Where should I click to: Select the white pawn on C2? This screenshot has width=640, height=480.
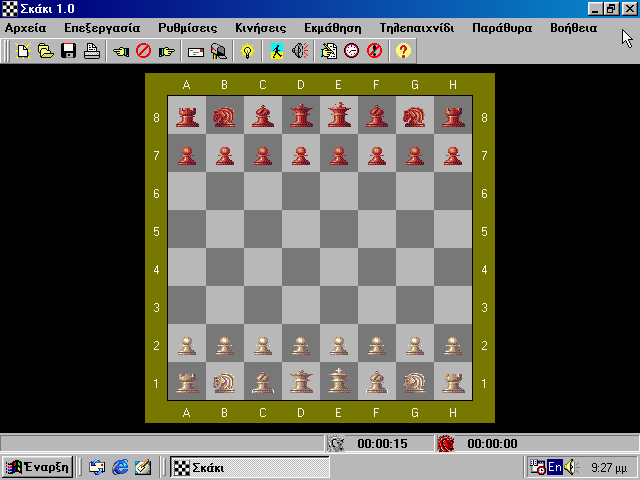point(263,345)
